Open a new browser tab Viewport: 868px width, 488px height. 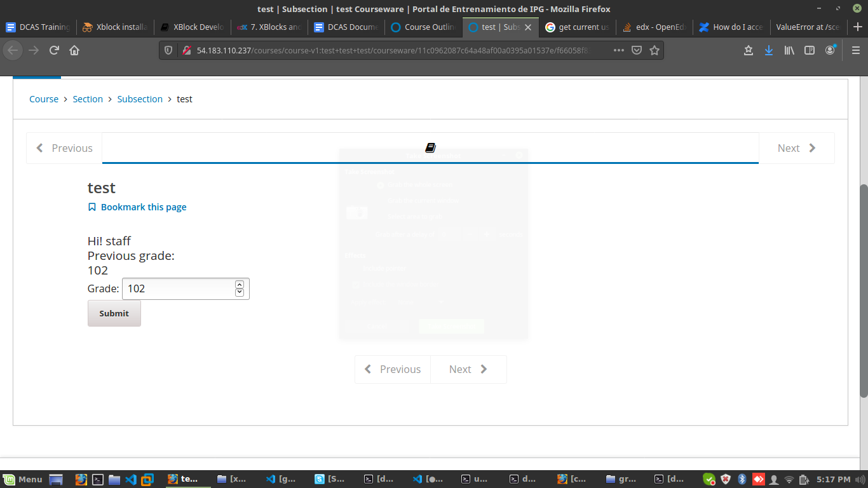point(858,27)
